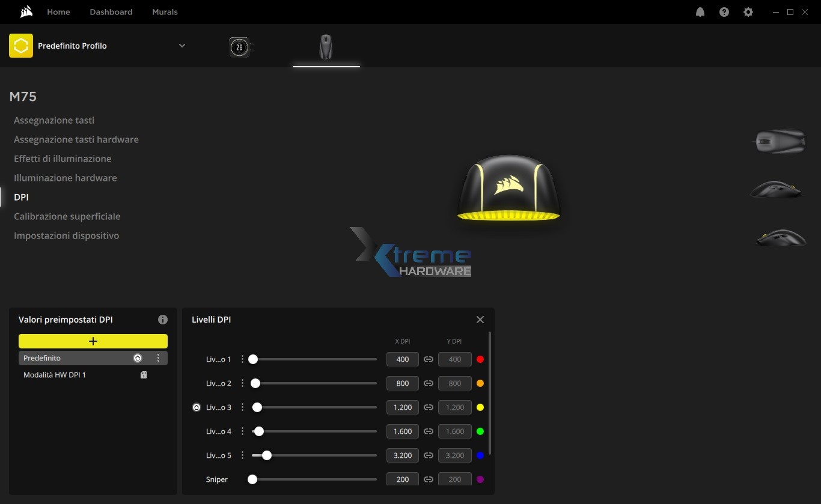Viewport: 821px width, 504px height.
Task: Open the kebab menu beside Liv...o 1 slider
Action: pyautogui.click(x=242, y=359)
